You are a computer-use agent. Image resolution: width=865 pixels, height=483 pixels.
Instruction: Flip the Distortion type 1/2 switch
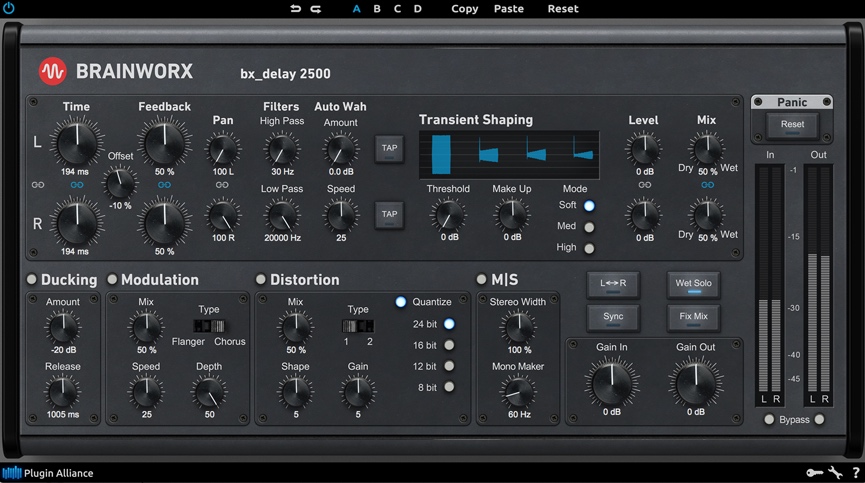(357, 325)
